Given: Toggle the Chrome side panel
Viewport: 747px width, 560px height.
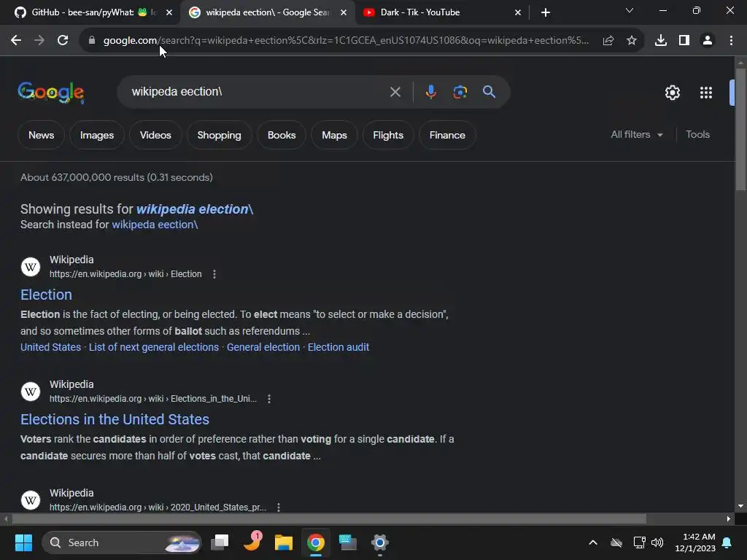Looking at the screenshot, I should pos(684,41).
